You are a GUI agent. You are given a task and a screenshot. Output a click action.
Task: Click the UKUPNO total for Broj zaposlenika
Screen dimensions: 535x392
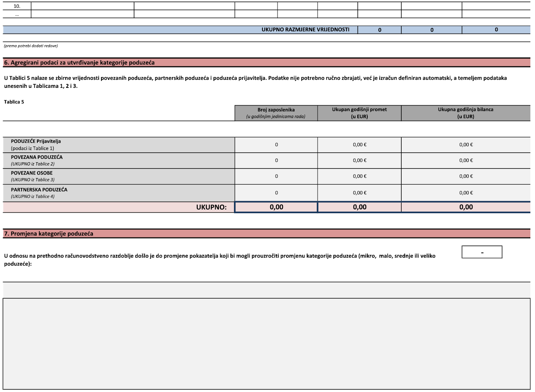click(276, 207)
